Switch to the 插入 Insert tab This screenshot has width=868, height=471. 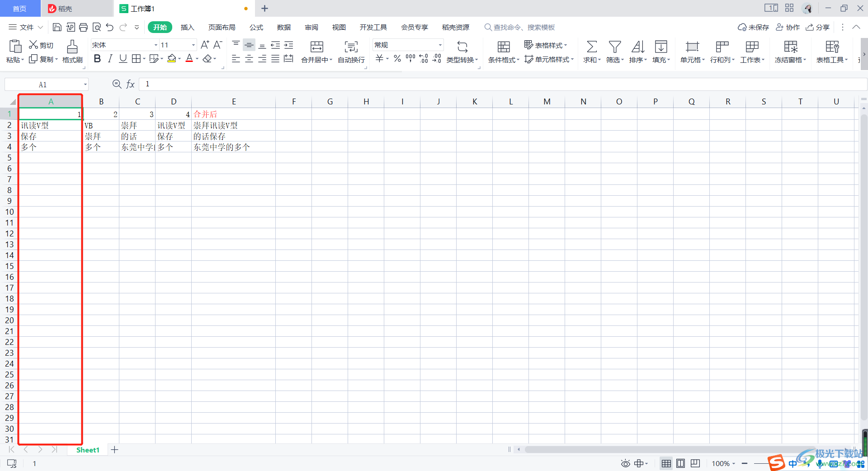(x=187, y=27)
